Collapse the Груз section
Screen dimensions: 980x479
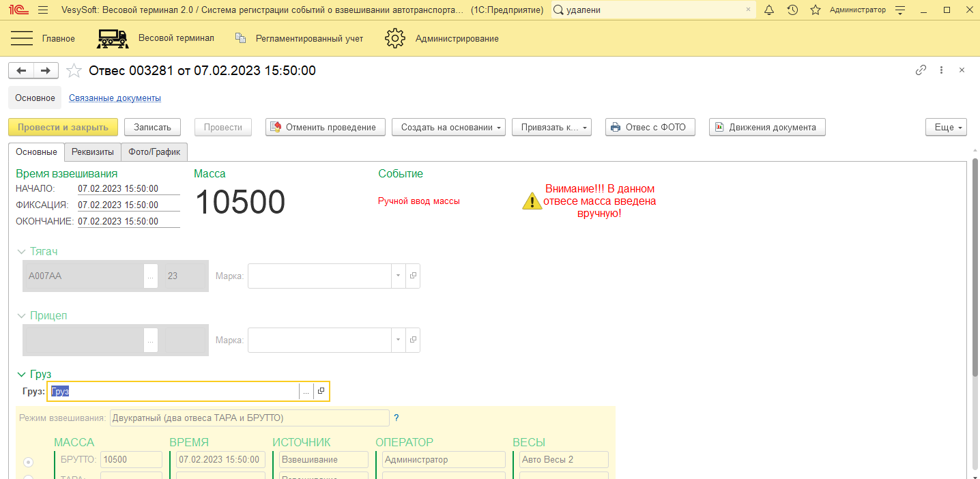coord(21,374)
